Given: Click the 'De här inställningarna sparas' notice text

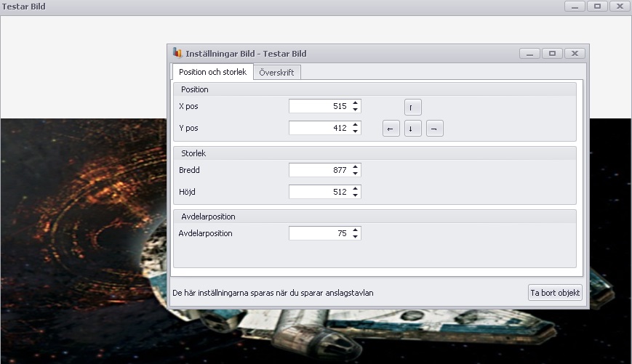Looking at the screenshot, I should click(x=273, y=293).
